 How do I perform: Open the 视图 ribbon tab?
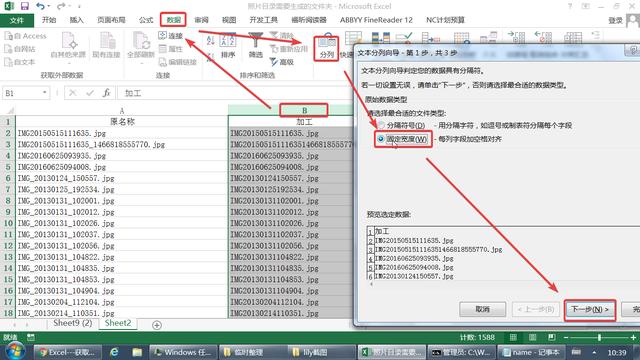[x=229, y=20]
